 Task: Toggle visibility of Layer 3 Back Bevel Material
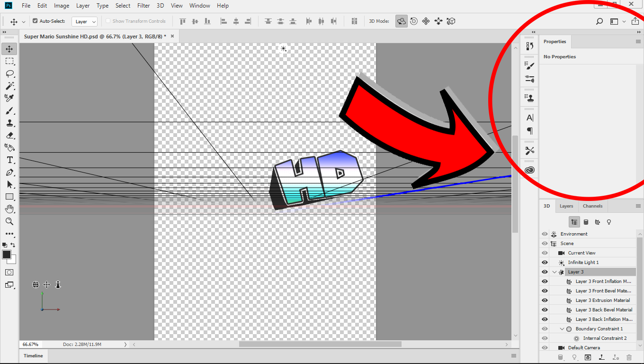[545, 310]
